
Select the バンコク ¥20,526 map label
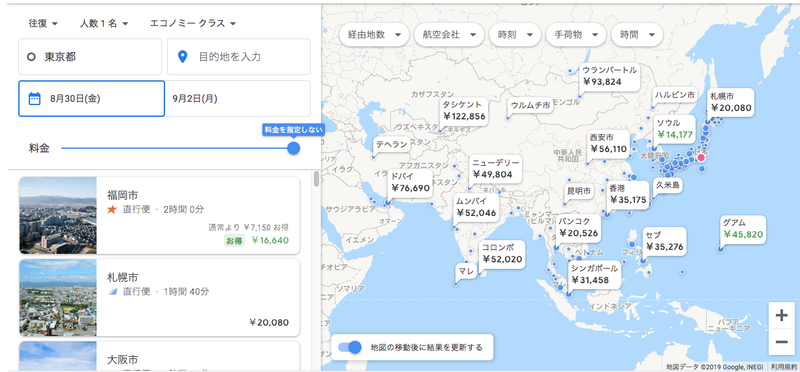pyautogui.click(x=578, y=227)
